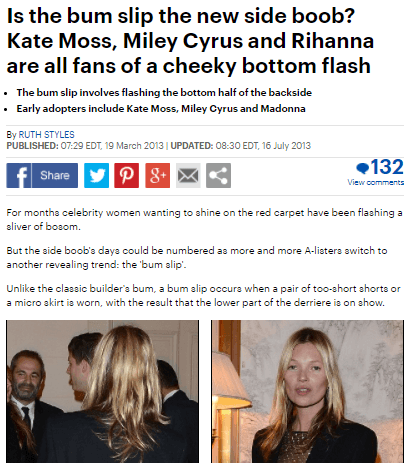Click the article headline text
The image size is (404, 463).
190,41
